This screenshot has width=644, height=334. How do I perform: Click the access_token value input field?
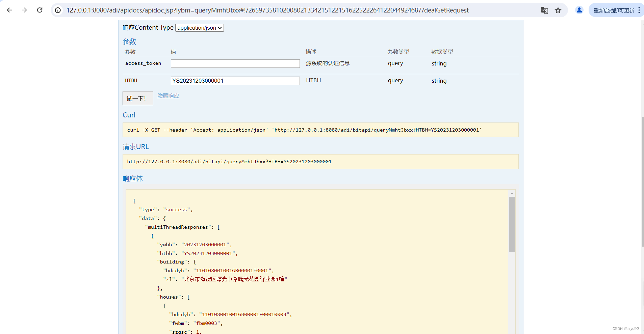click(235, 63)
